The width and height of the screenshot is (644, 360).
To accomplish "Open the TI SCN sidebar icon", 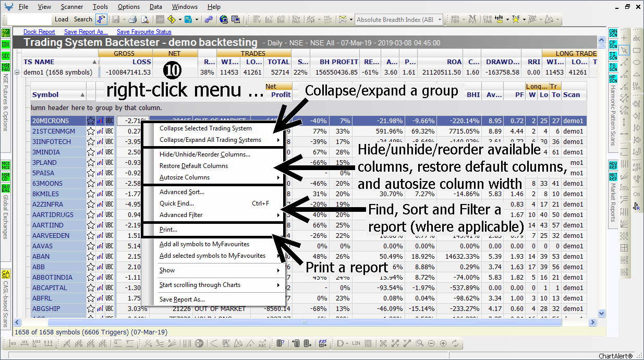I will [613, 56].
